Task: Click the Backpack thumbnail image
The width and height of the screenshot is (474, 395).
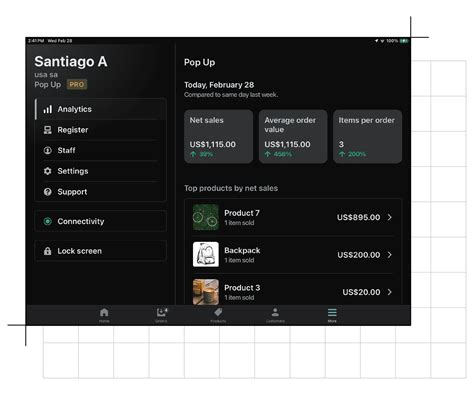Action: [206, 254]
